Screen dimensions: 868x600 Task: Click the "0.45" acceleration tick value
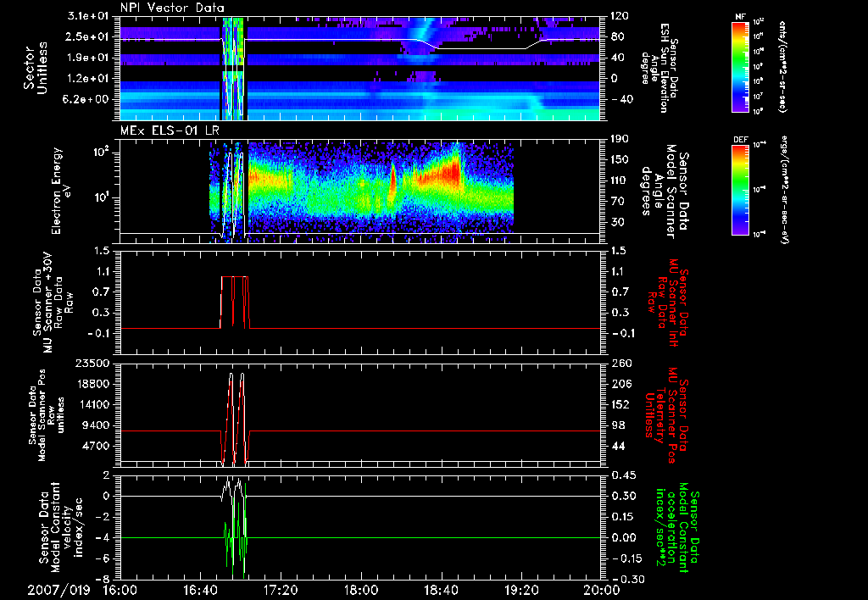(x=623, y=475)
